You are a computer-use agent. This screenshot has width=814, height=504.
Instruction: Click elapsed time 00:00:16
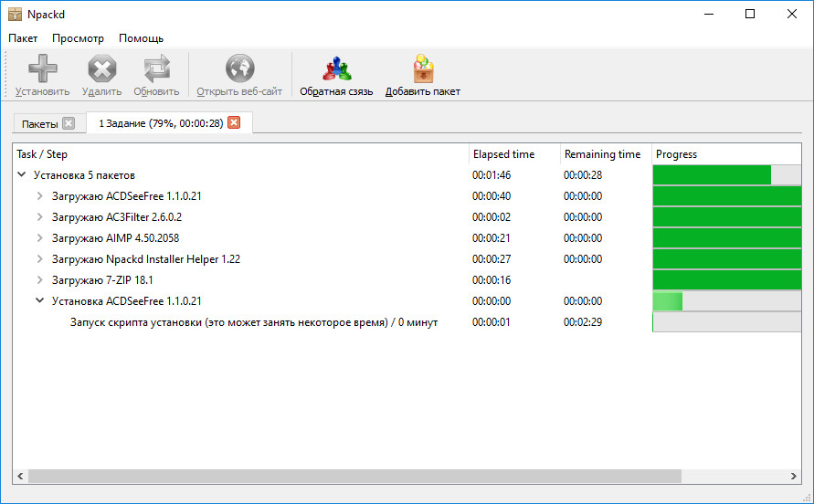pyautogui.click(x=492, y=280)
